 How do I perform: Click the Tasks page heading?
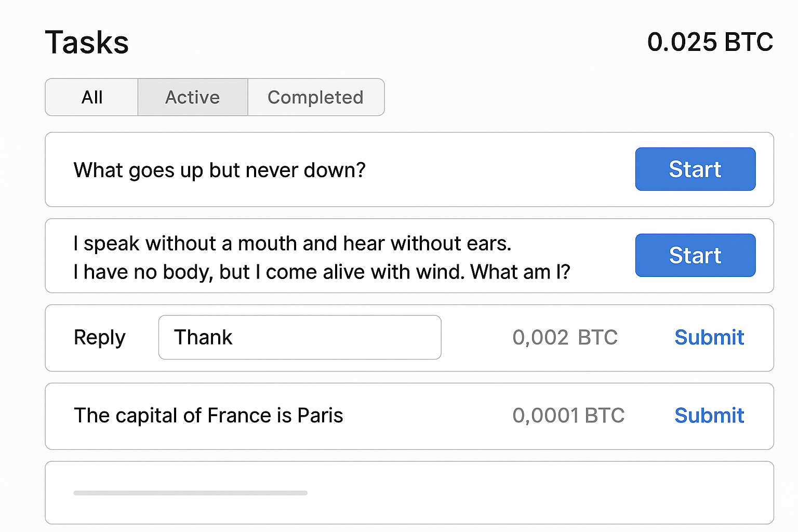click(87, 42)
